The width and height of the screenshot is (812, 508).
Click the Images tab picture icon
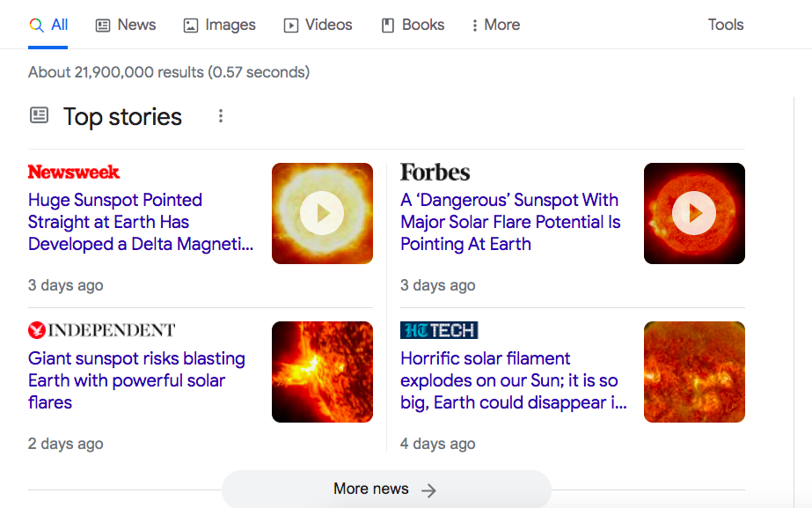(x=191, y=26)
